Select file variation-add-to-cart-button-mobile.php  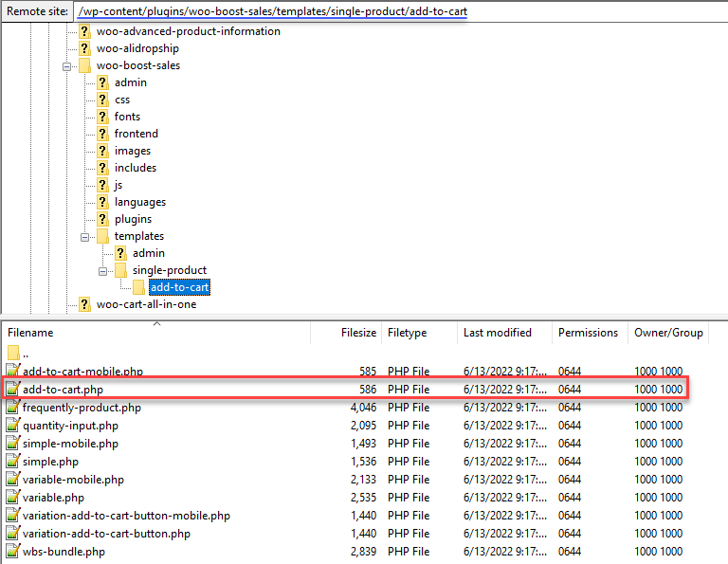point(126,516)
